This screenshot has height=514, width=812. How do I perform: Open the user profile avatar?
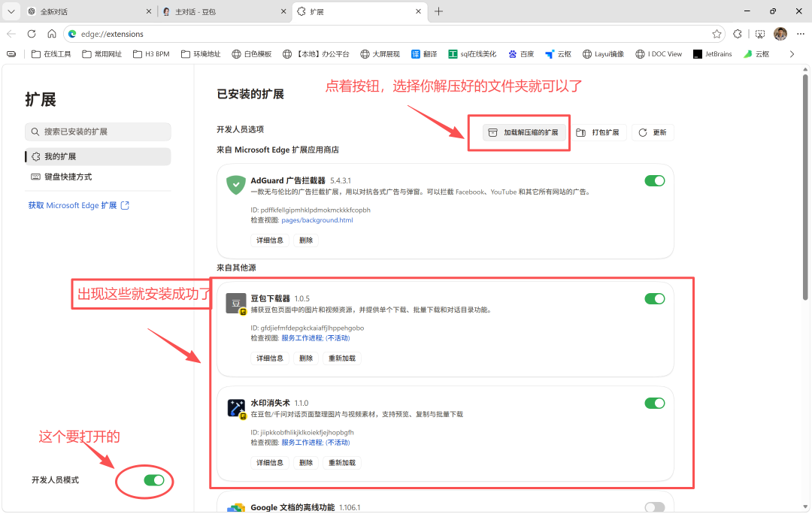pyautogui.click(x=780, y=34)
